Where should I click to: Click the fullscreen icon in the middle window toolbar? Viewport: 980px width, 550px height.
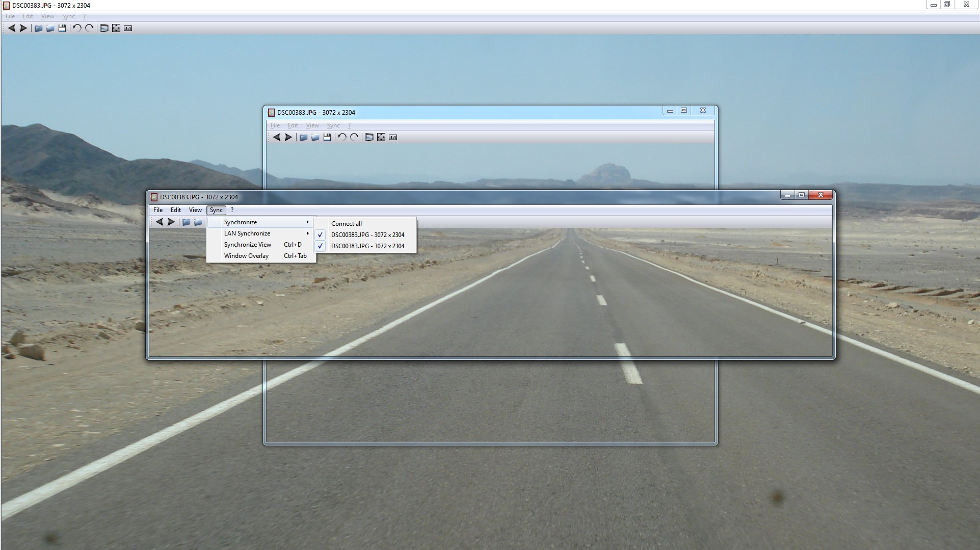point(369,137)
